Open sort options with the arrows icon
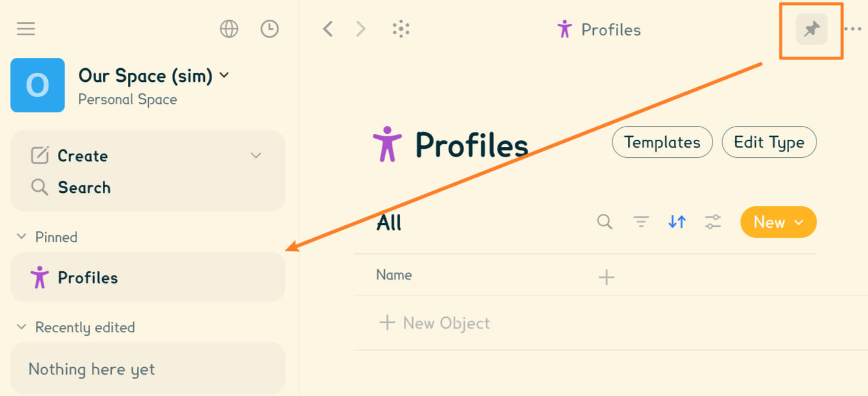868x396 pixels. [676, 222]
